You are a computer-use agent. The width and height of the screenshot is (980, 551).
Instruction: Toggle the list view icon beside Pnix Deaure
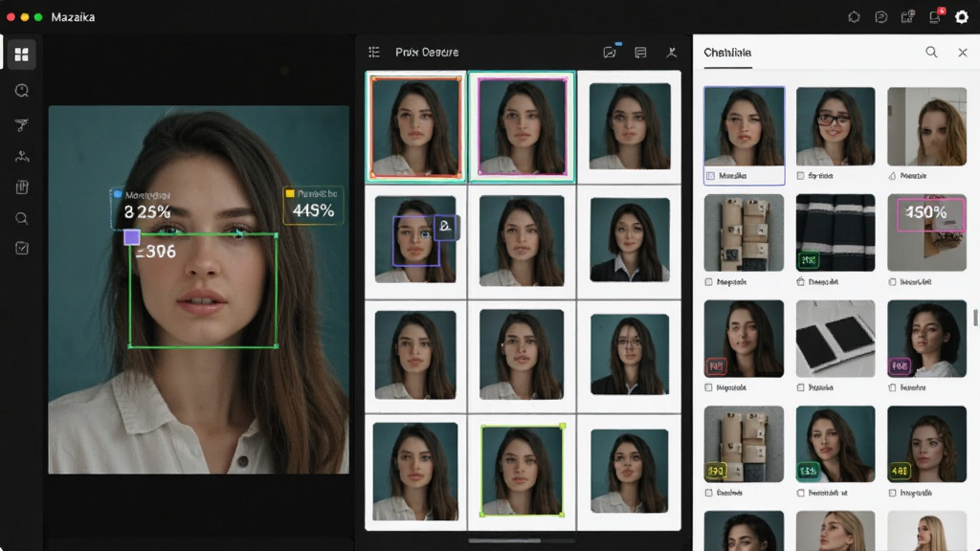pyautogui.click(x=374, y=52)
